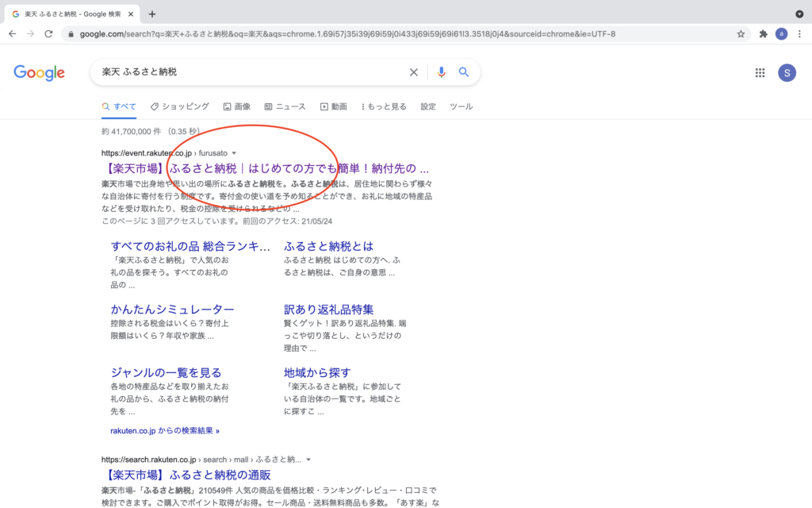Clear the search box with X icon
Screen dimensions: 812x508
(x=413, y=72)
